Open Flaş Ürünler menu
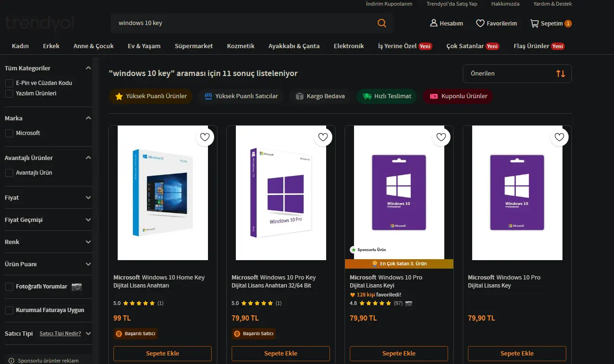614x364 pixels. click(539, 46)
